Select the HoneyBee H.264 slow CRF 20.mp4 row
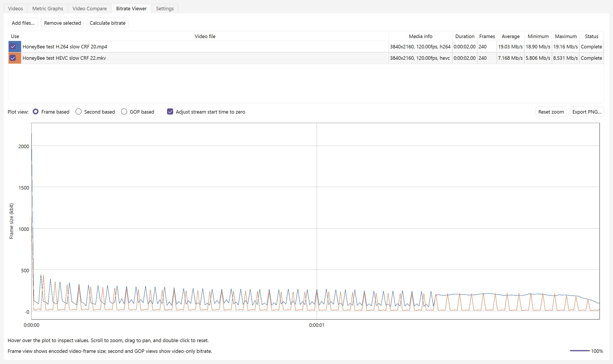 pos(306,47)
